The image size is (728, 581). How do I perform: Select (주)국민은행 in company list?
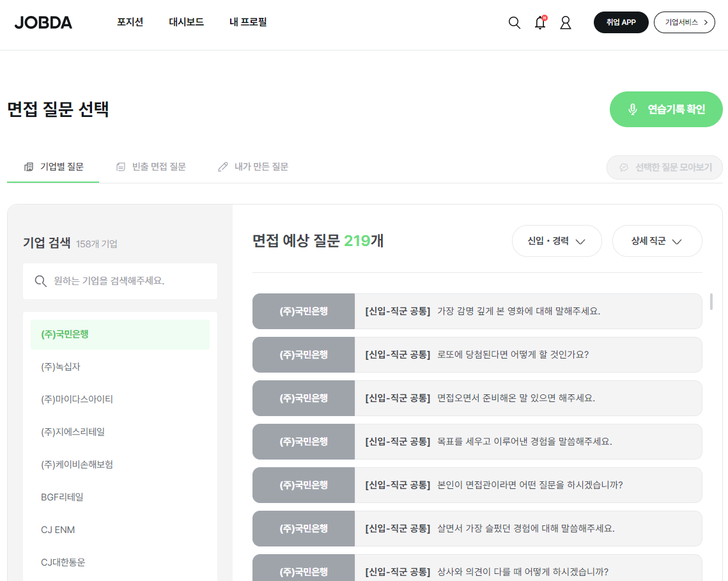point(120,334)
